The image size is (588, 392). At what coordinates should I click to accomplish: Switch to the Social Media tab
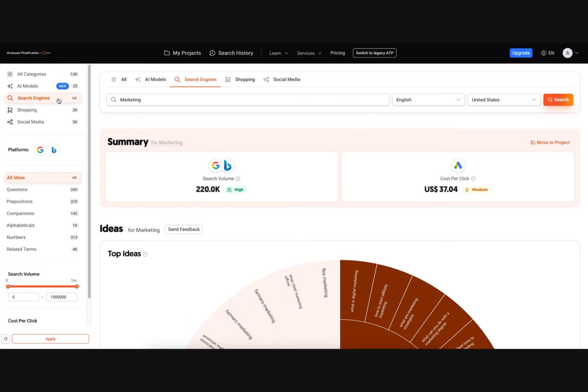[282, 79]
